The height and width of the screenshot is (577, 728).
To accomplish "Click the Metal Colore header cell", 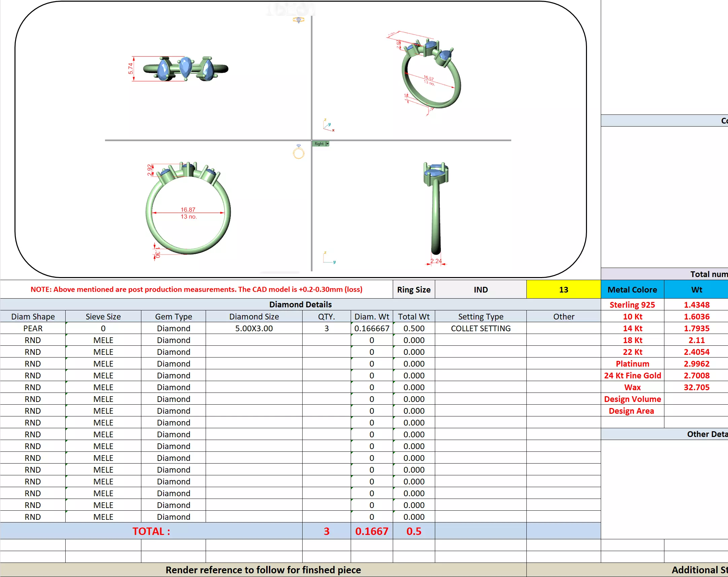I will pyautogui.click(x=632, y=290).
